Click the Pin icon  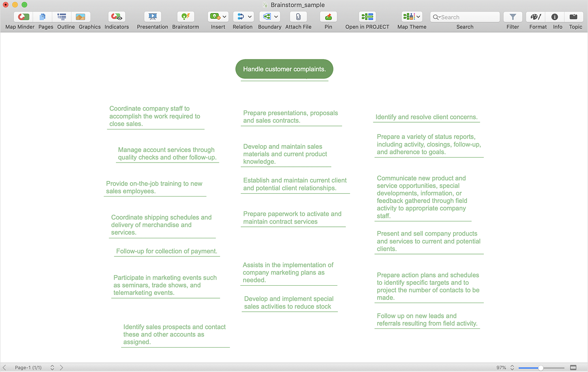click(x=328, y=17)
